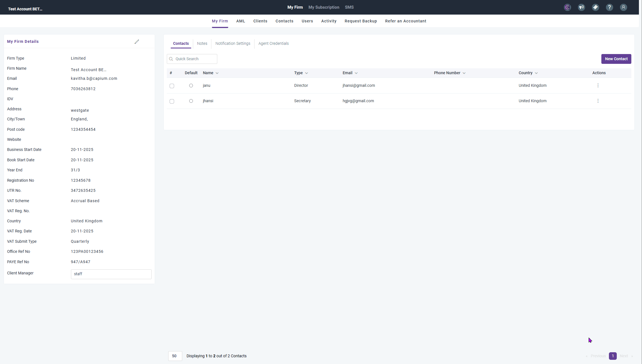Click the Quarterly VAT Submit Type value
This screenshot has width=642, height=364.
click(80, 241)
